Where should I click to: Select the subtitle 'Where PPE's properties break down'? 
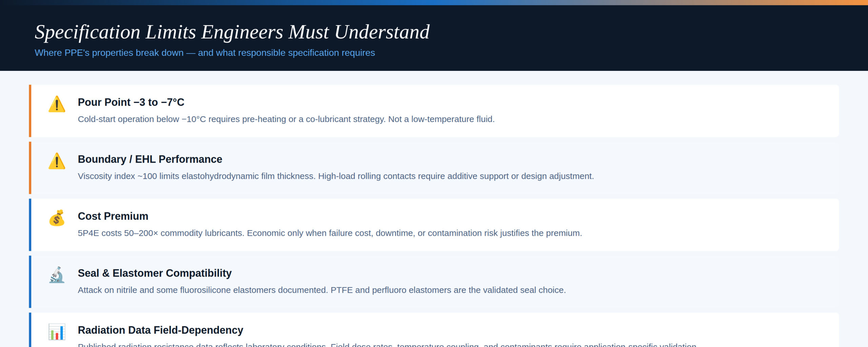pos(205,53)
